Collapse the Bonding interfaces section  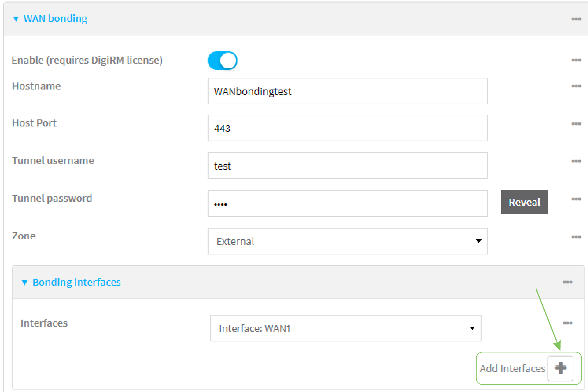(25, 283)
